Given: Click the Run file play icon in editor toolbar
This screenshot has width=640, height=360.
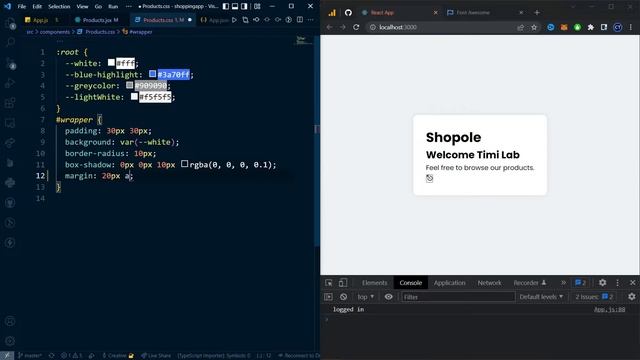Looking at the screenshot, I should pyautogui.click(x=234, y=20).
